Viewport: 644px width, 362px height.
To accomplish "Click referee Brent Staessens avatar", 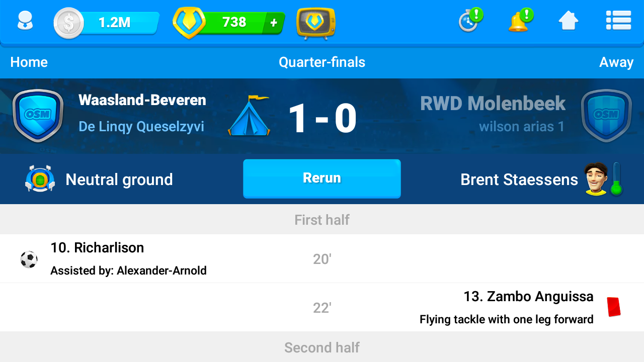I will (595, 178).
